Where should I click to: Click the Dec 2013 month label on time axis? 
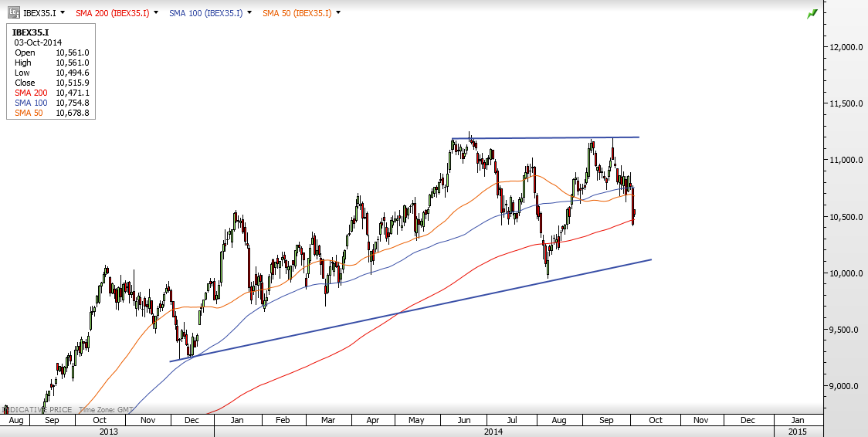click(192, 421)
